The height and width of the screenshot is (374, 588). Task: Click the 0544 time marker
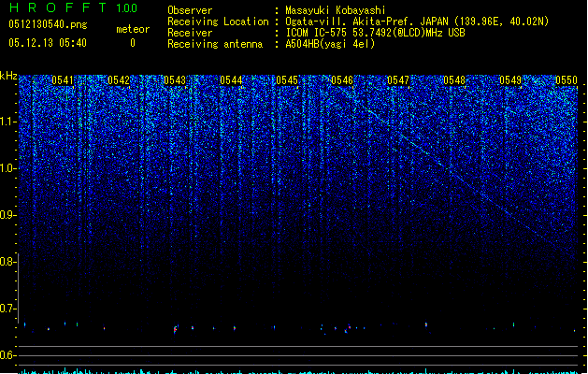click(x=231, y=80)
